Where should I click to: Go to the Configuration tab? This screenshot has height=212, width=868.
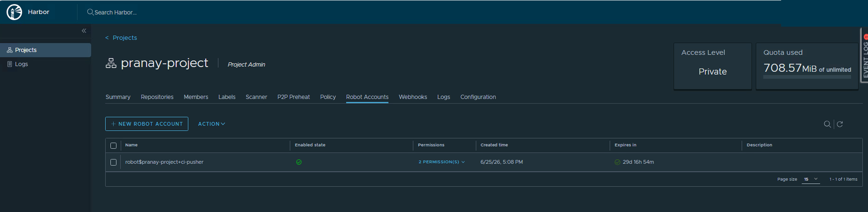point(478,97)
